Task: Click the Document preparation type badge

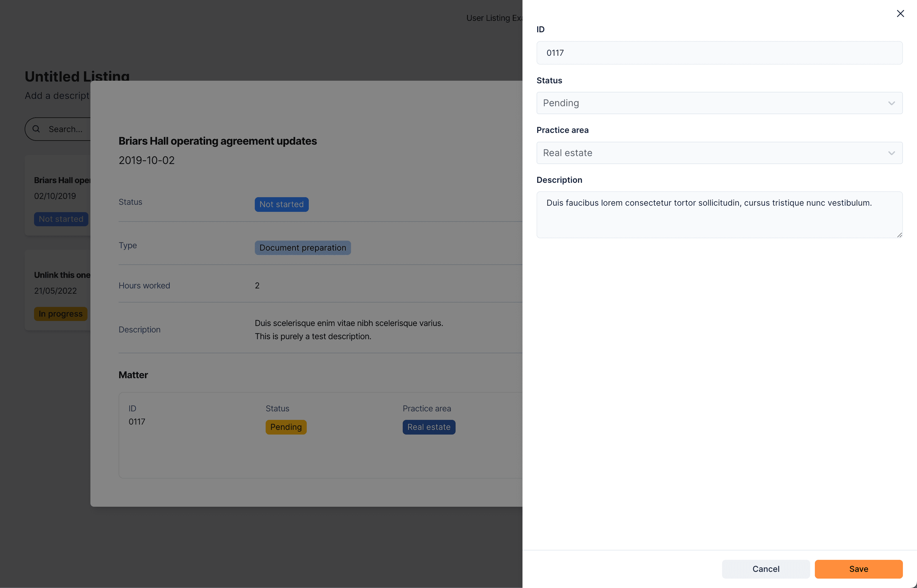Action: coord(302,248)
